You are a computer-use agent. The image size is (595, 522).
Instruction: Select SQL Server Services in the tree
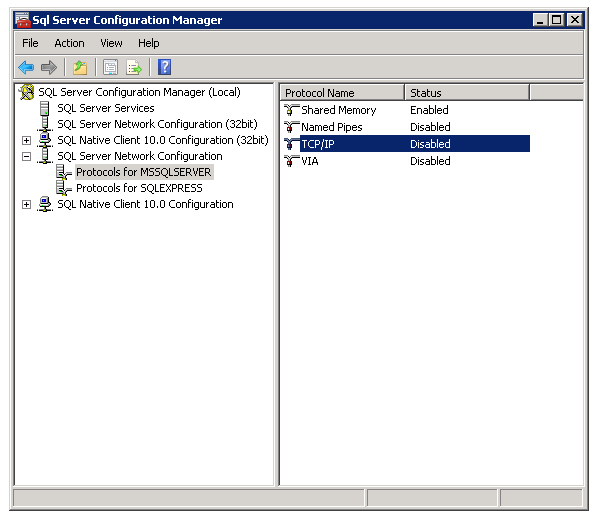click(x=106, y=108)
